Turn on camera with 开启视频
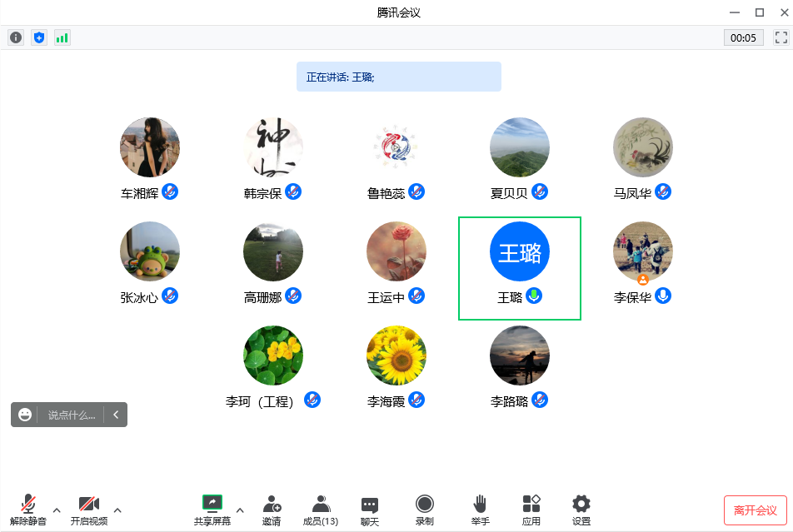 pyautogui.click(x=88, y=510)
